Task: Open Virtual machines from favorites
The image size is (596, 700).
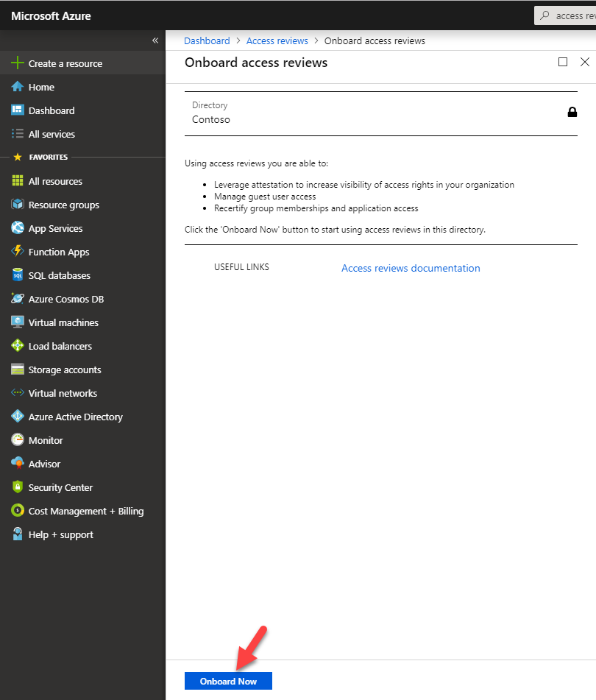Action: [82, 322]
